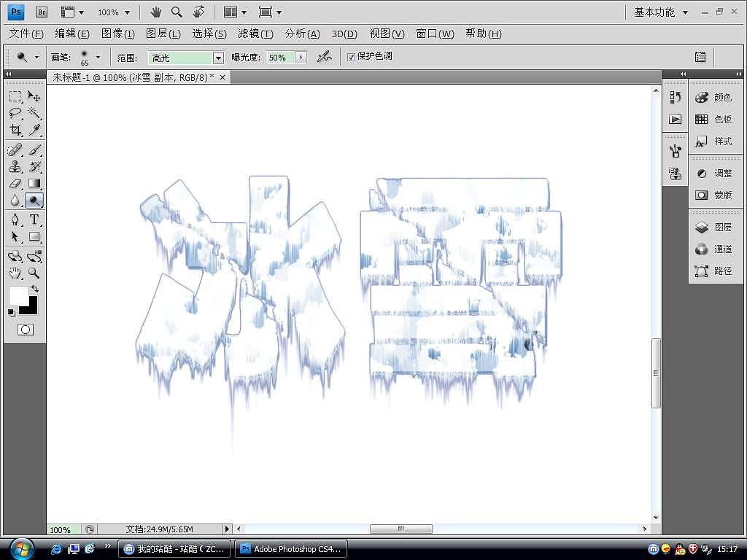Click the exposure value field 50%
The image size is (747, 560).
pos(281,58)
